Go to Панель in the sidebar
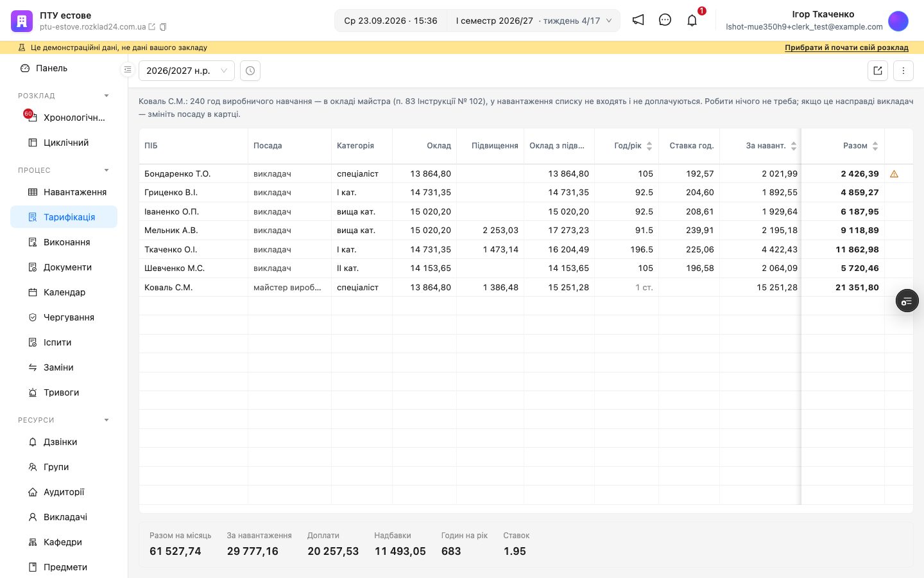Image resolution: width=924 pixels, height=578 pixels. 64,68
